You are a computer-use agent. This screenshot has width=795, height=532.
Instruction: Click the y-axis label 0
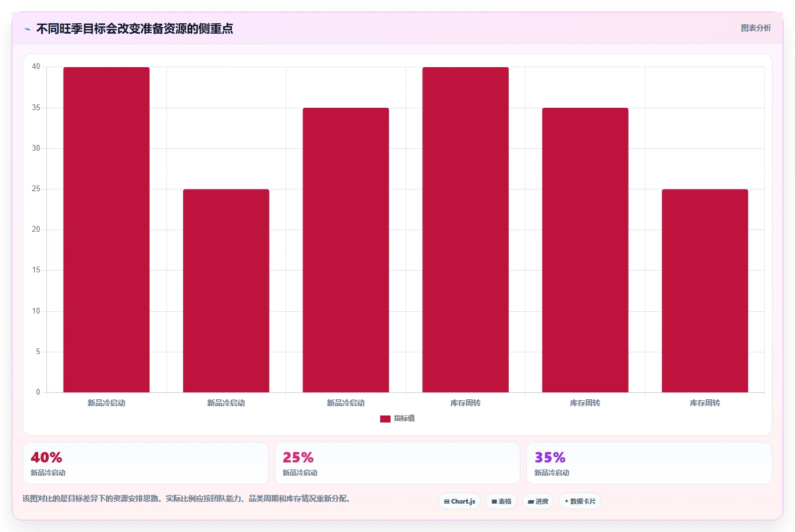tap(38, 392)
